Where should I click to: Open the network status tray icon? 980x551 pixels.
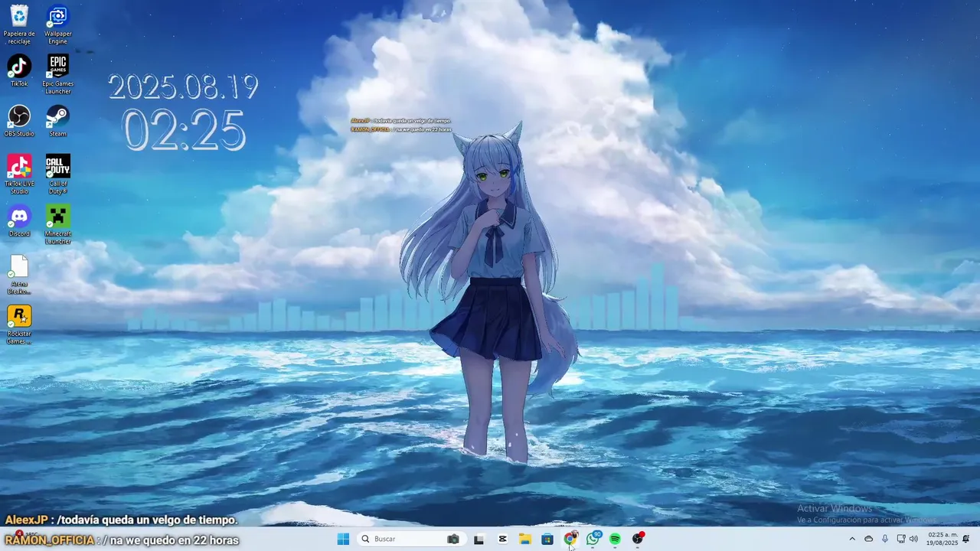coord(901,539)
